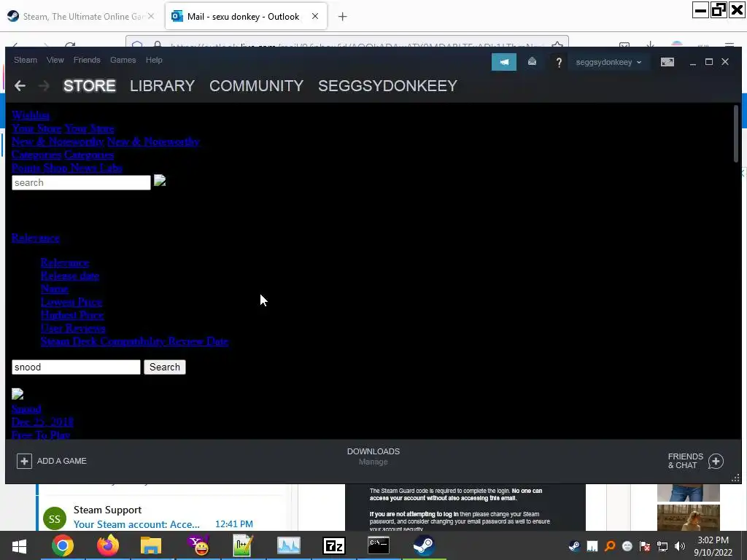This screenshot has height=560, width=747.
Task: Expand the seggsydonkeey account dropdown
Action: tap(608, 62)
